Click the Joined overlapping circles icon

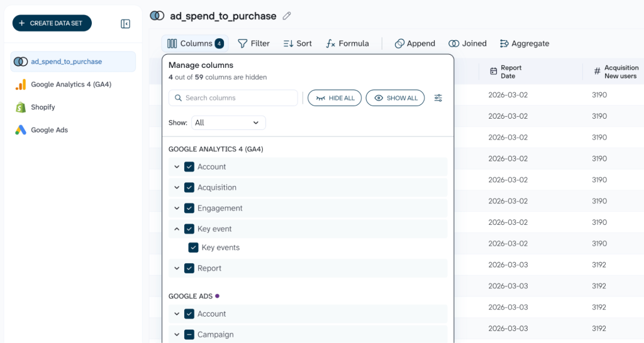[x=454, y=43]
